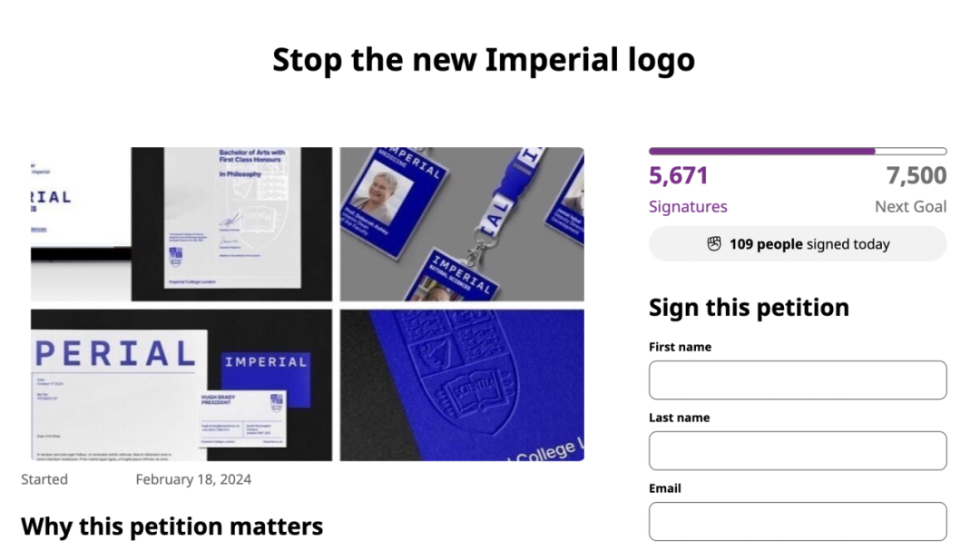Click the February 18, 2024 start date
The height and width of the screenshot is (551, 980).
point(193,479)
